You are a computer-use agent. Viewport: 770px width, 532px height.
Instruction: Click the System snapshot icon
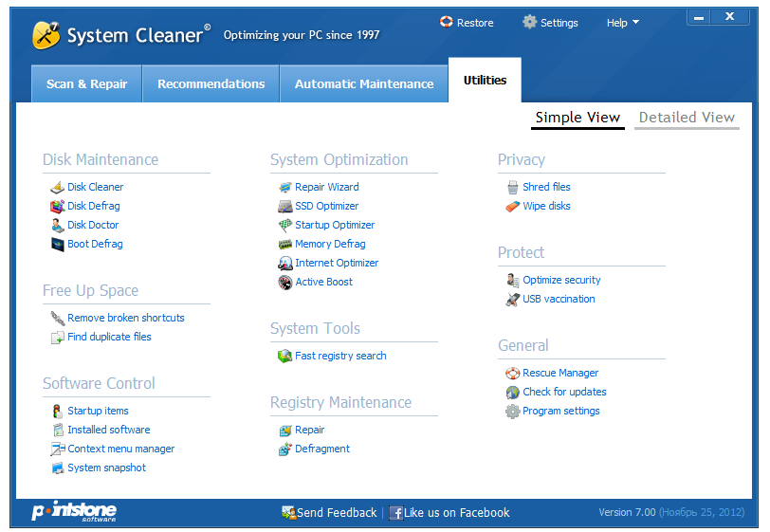[58, 468]
